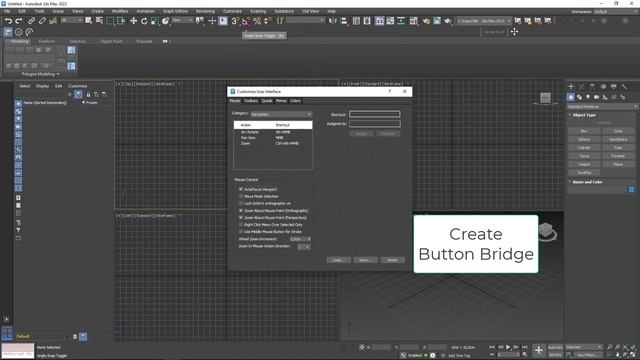Toggle Zoom About Mouse Point (Orthographic)

(x=241, y=211)
